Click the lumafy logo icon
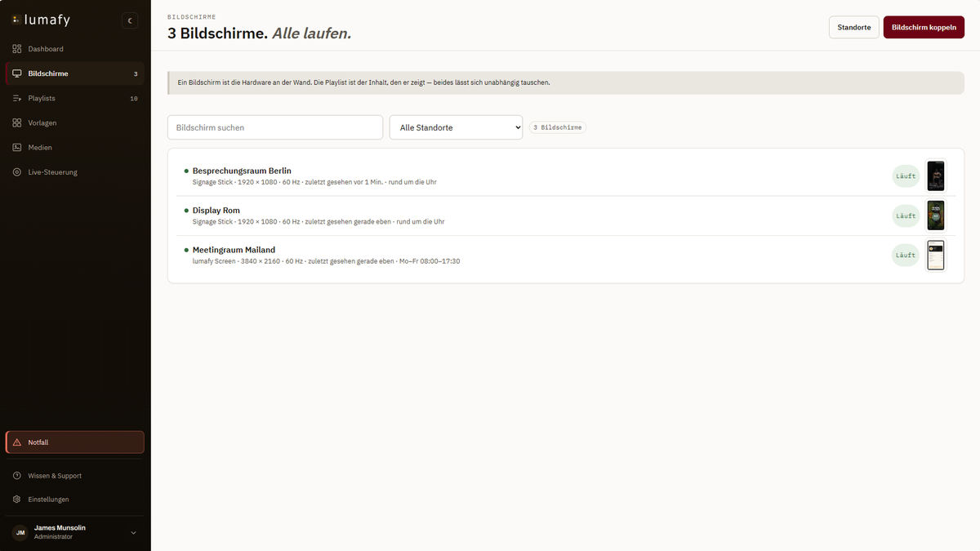This screenshot has height=551, width=980. point(16,20)
